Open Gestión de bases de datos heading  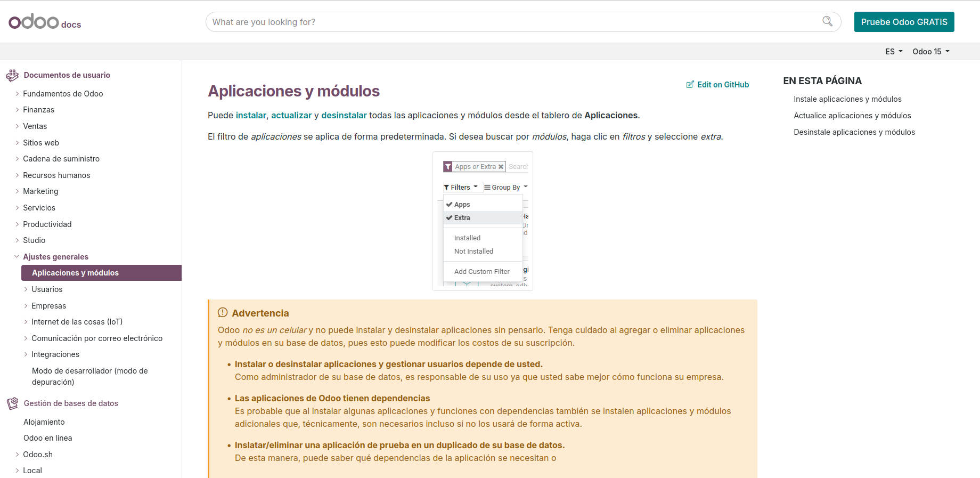(71, 403)
